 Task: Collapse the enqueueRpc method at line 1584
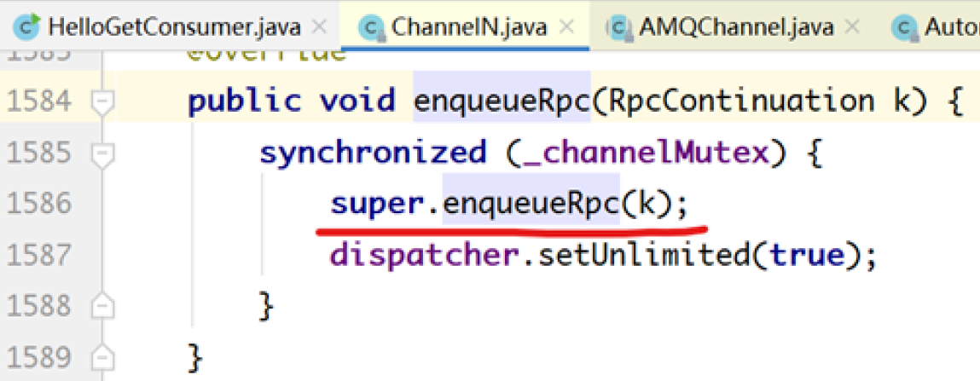[102, 102]
